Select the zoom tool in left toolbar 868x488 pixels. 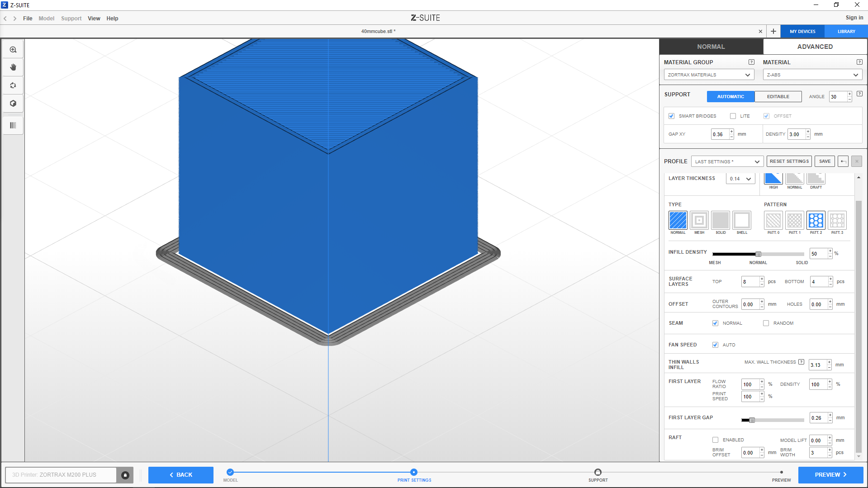pyautogui.click(x=13, y=50)
